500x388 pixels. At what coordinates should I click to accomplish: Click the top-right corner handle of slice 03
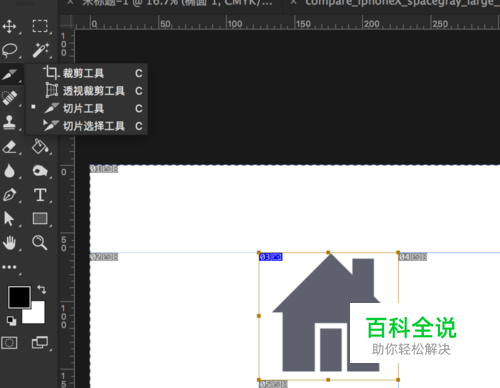pyautogui.click(x=398, y=253)
